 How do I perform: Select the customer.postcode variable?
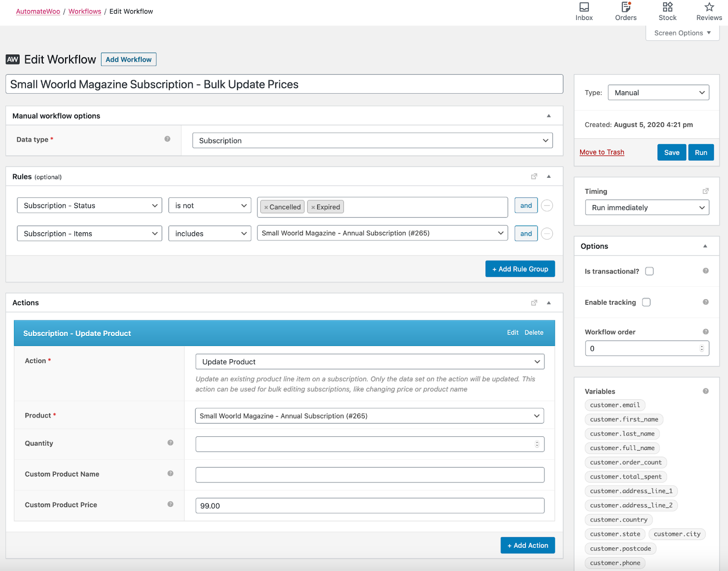(x=620, y=549)
